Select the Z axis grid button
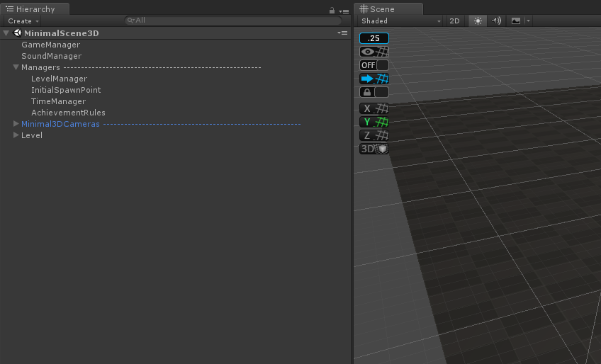This screenshot has height=364, width=601. tap(374, 135)
